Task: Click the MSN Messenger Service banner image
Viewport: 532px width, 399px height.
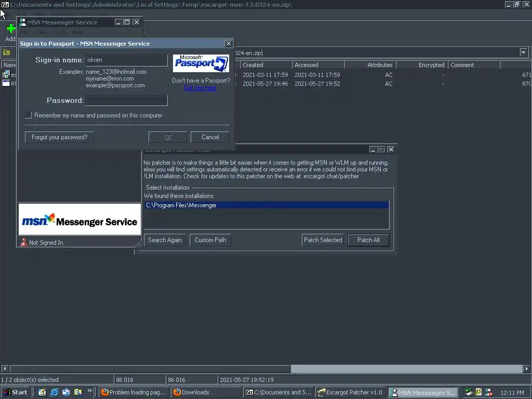Action: [x=79, y=219]
